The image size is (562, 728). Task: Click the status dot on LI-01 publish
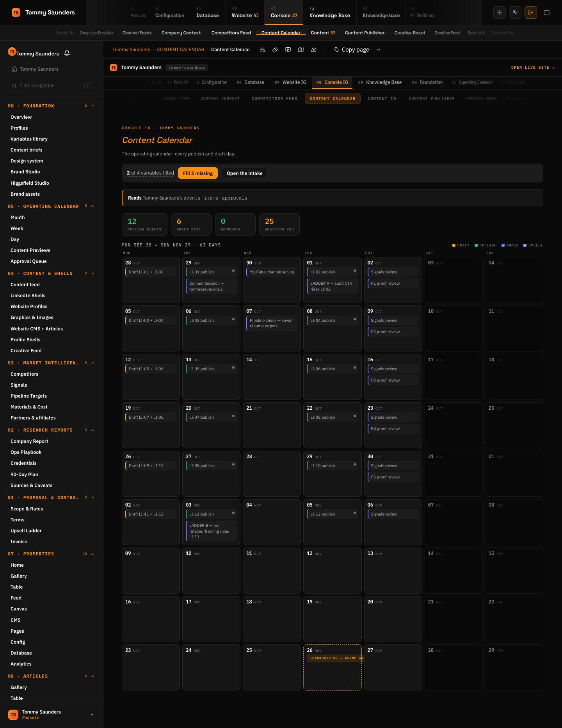[x=233, y=271]
